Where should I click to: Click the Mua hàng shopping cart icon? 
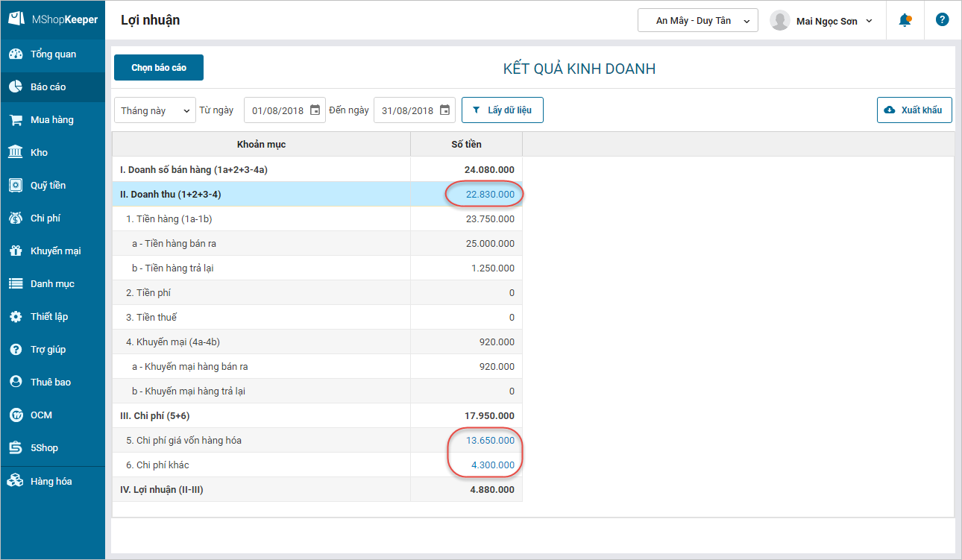(x=16, y=120)
